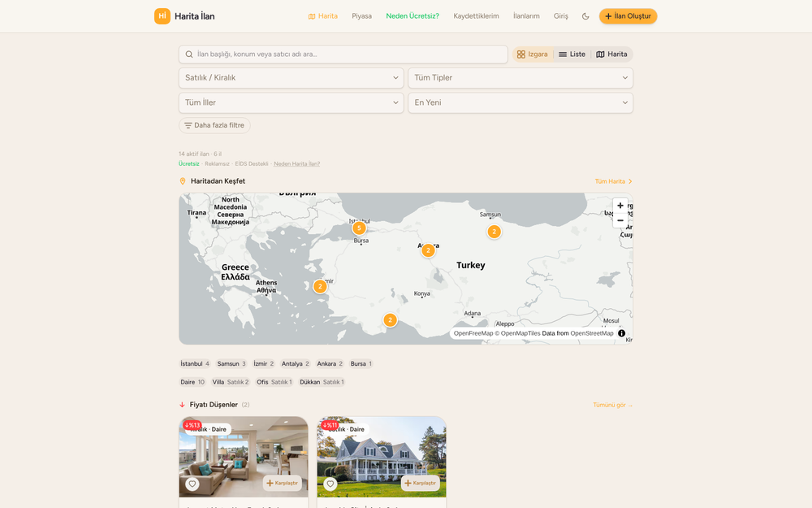Screen dimensions: 812x508
Task: Filter by Samsun chip
Action: coord(231,364)
